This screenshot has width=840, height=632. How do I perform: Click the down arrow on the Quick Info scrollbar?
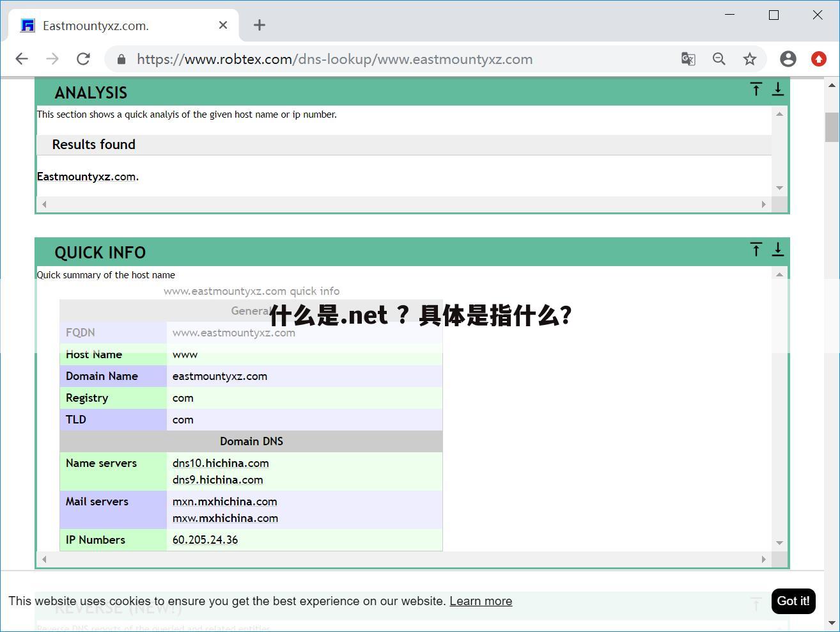click(779, 542)
